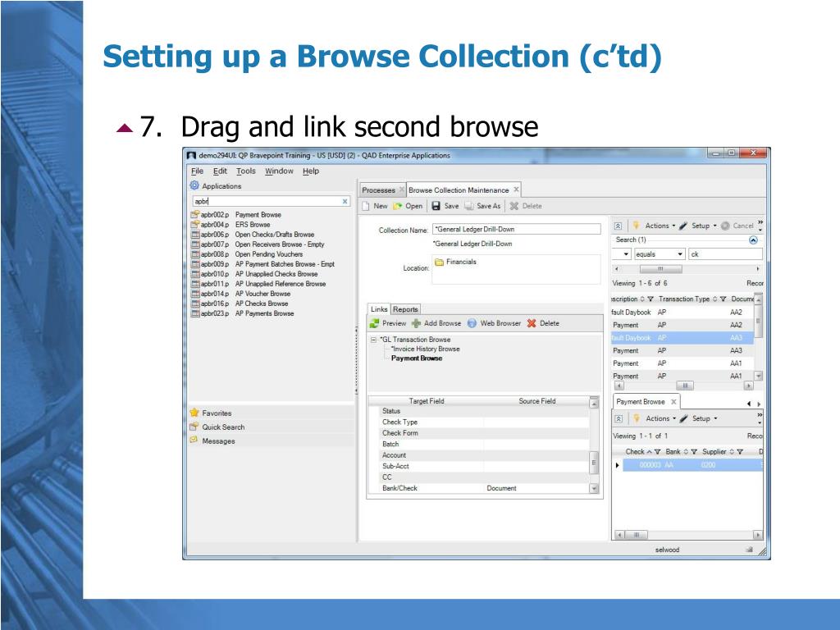840x630 pixels.
Task: Open the equals operator dropdown
Action: point(680,254)
